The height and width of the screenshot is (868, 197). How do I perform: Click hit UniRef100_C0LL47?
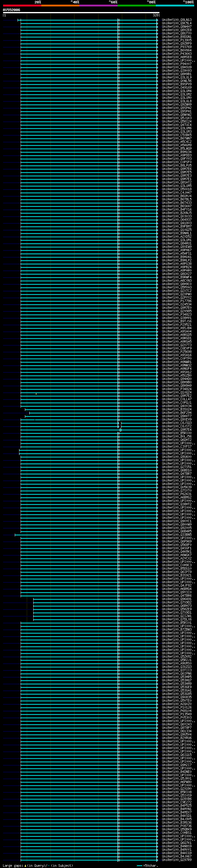177,399
